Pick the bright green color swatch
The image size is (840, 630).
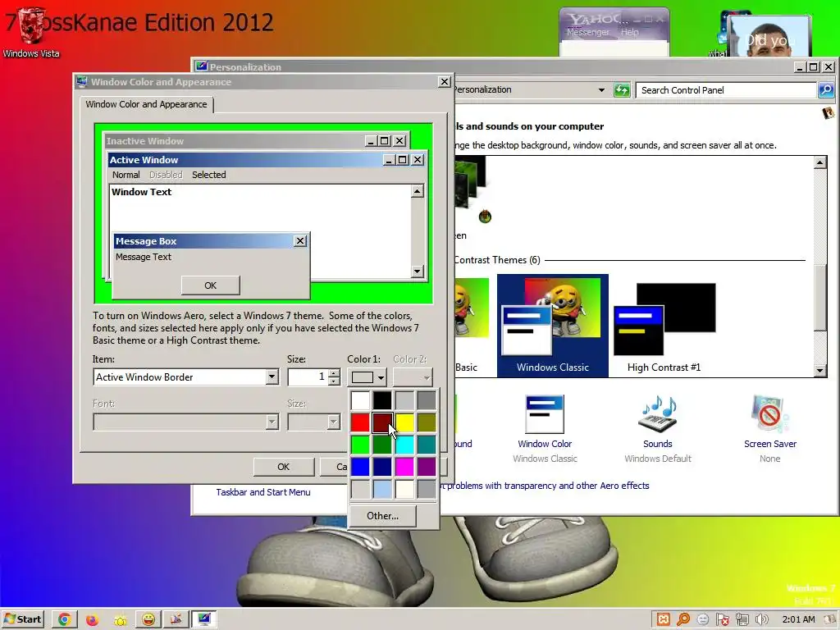360,445
